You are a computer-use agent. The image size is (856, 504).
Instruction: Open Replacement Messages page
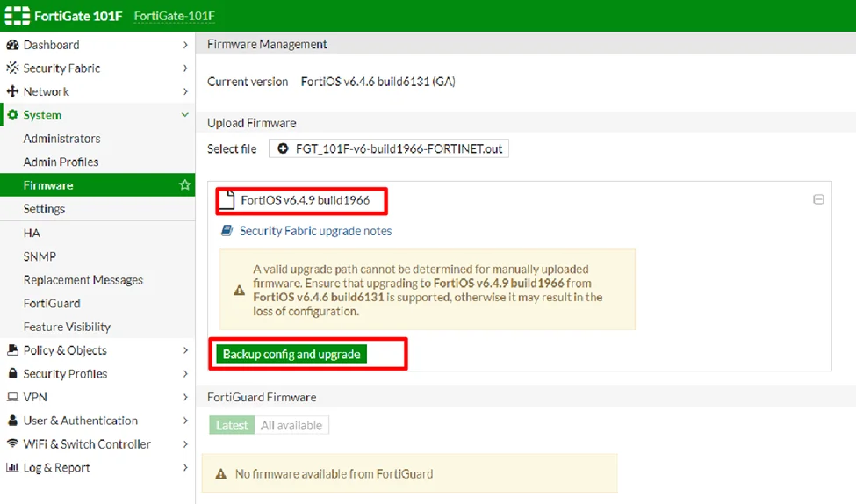83,279
